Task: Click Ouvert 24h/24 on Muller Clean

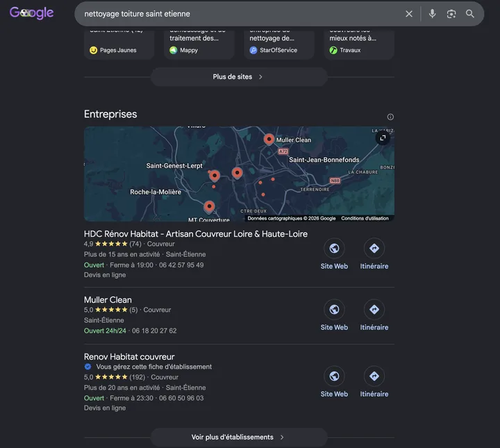Action: (x=105, y=331)
